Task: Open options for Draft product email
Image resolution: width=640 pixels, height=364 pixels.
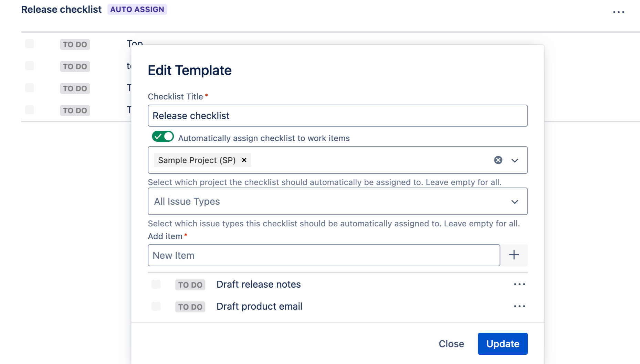Action: point(519,306)
